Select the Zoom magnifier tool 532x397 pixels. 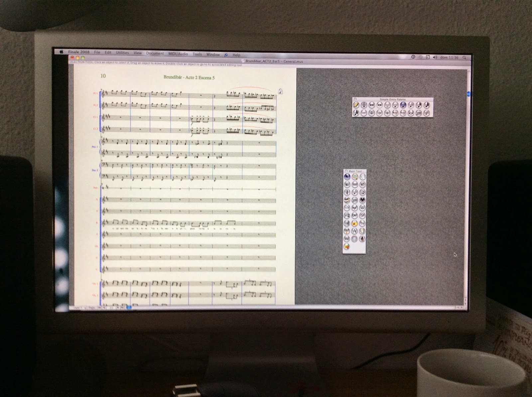[355, 176]
